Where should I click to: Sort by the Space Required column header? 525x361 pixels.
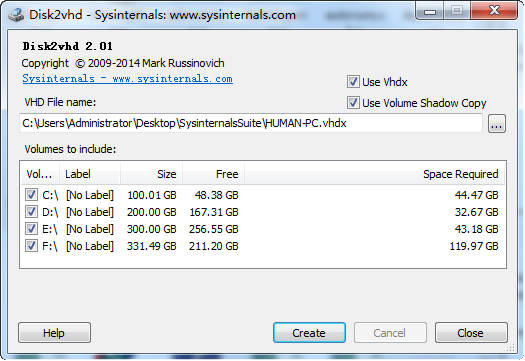click(x=374, y=174)
